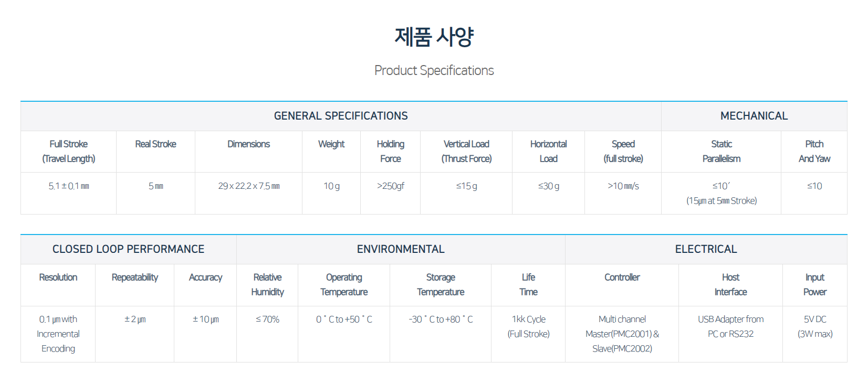Select the Holding Force column header
Image resolution: width=868 pixels, height=373 pixels.
pos(390,151)
